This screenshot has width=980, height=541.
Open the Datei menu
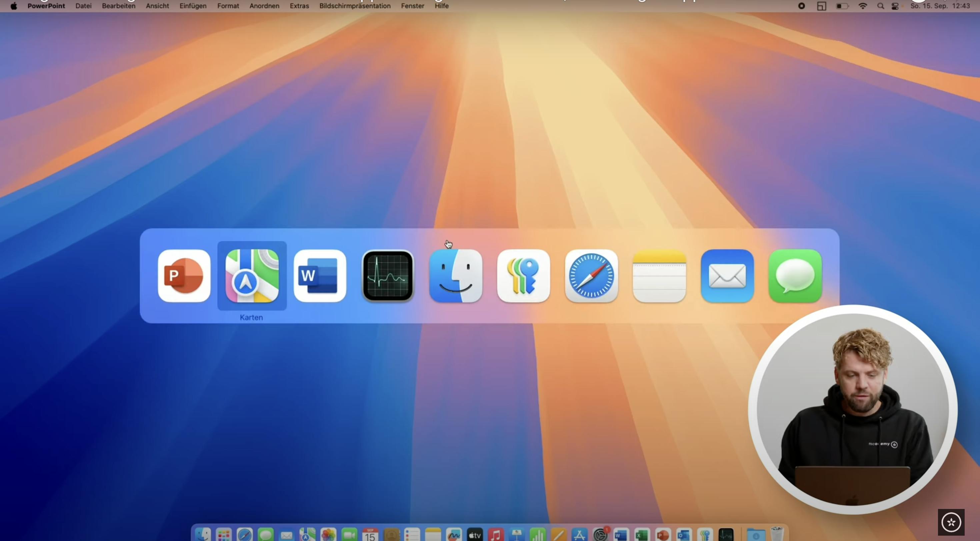[83, 6]
